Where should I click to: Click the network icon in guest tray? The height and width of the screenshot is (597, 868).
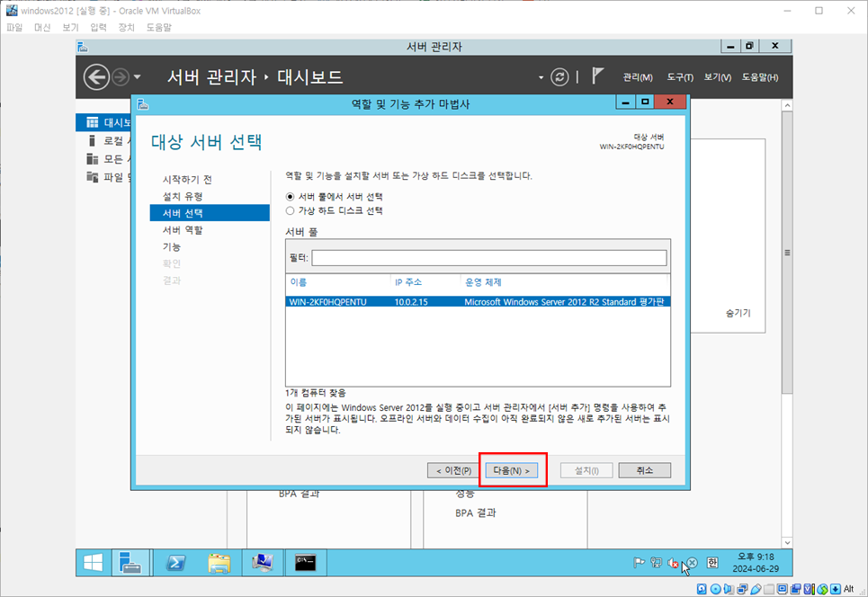[x=656, y=563]
